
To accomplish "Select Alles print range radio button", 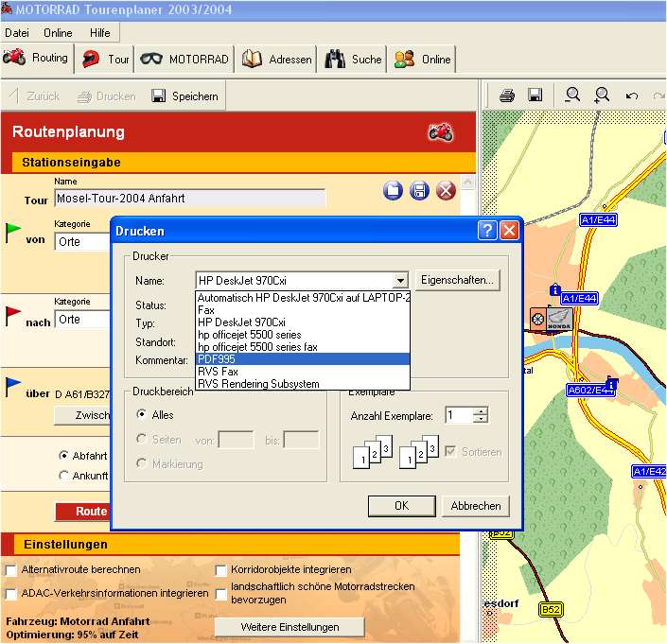I will (142, 414).
